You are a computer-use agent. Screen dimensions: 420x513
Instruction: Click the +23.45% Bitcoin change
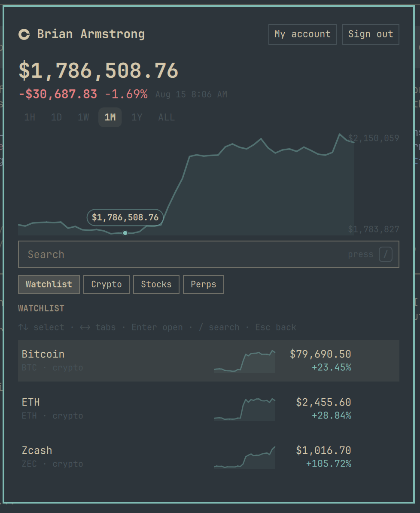(332, 367)
